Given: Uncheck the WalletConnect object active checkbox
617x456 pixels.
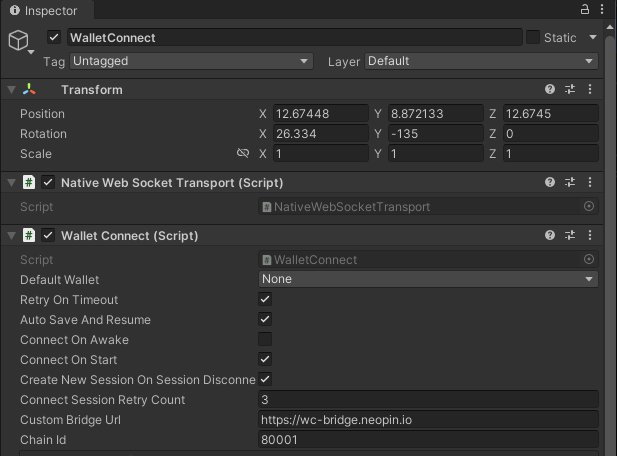Looking at the screenshot, I should point(54,38).
